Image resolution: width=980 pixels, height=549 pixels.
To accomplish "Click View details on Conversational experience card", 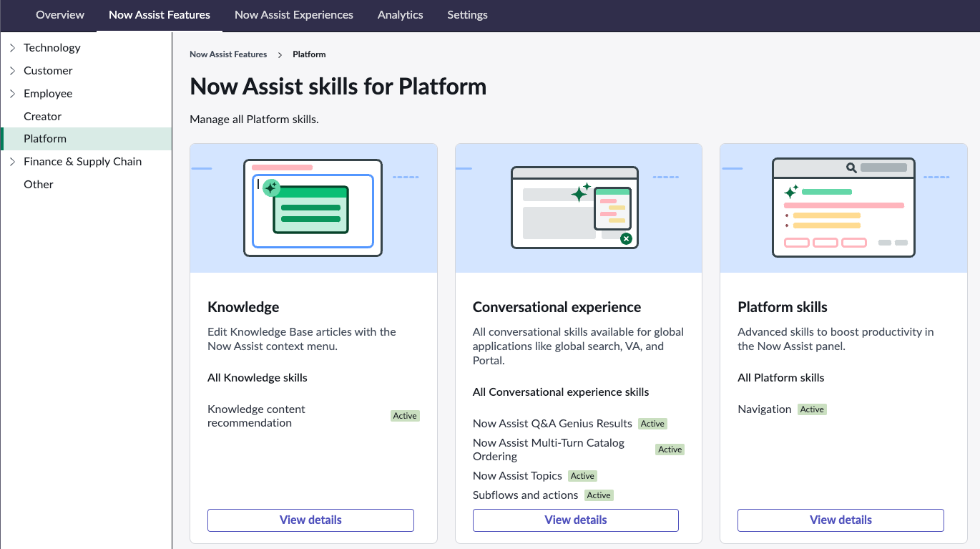I will [x=576, y=520].
